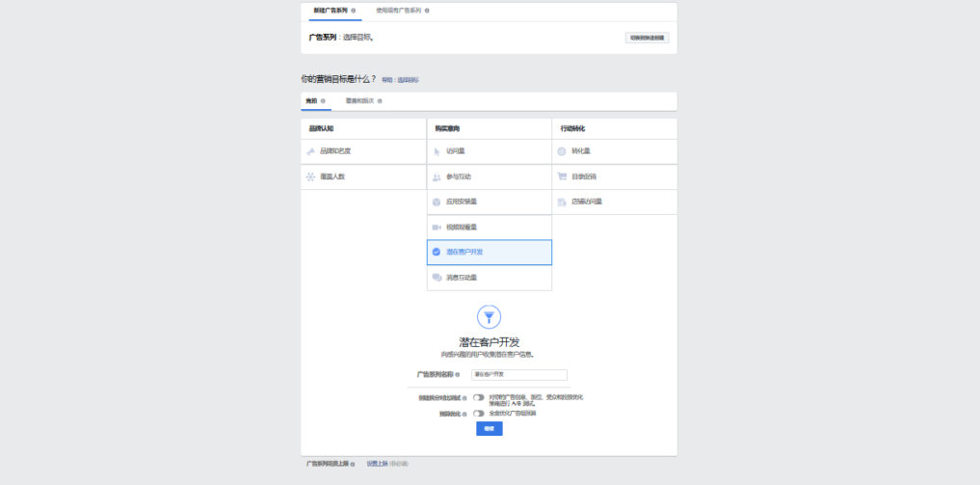Image resolution: width=980 pixels, height=485 pixels.
Task: Click the 切换到快速创建 button
Action: (x=647, y=38)
